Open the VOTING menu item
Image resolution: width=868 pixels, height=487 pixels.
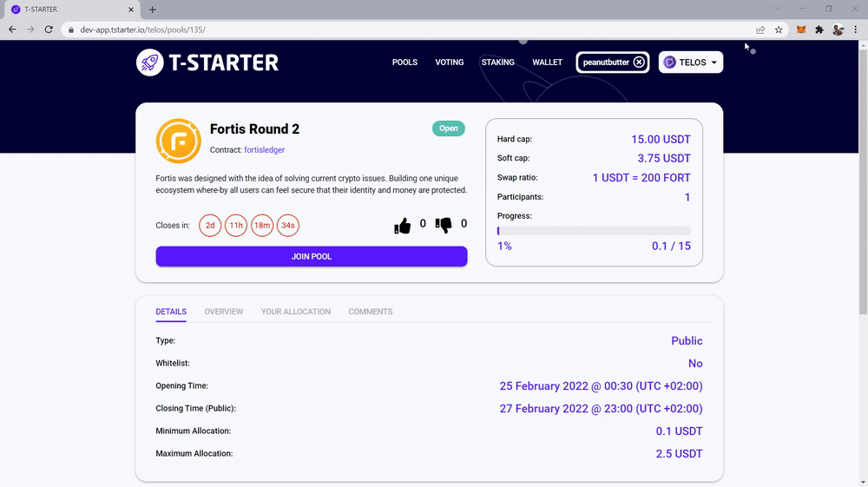click(449, 62)
